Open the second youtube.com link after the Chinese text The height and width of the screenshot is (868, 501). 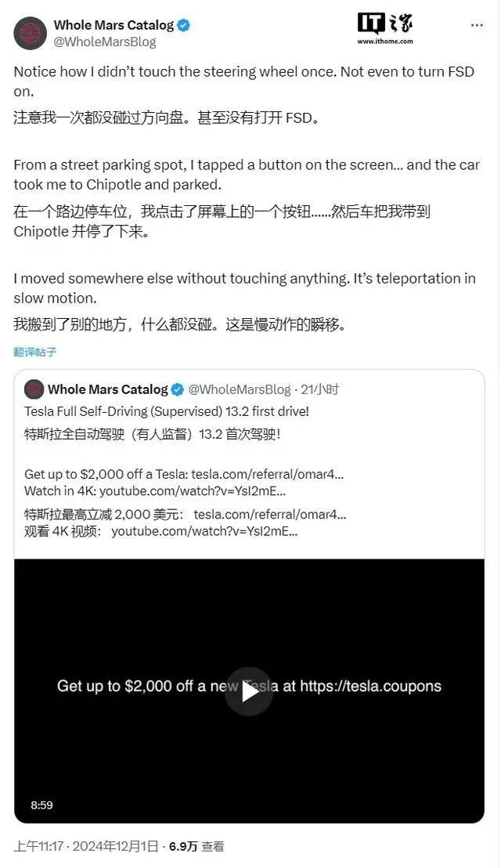[204, 531]
